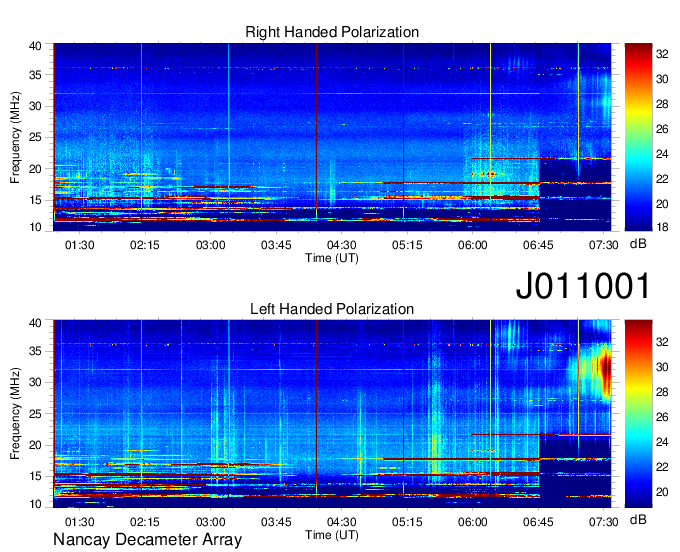This screenshot has height=552, width=680.
Task: Click the "02:15" tick under the left-handed plot
Action: pos(145,522)
